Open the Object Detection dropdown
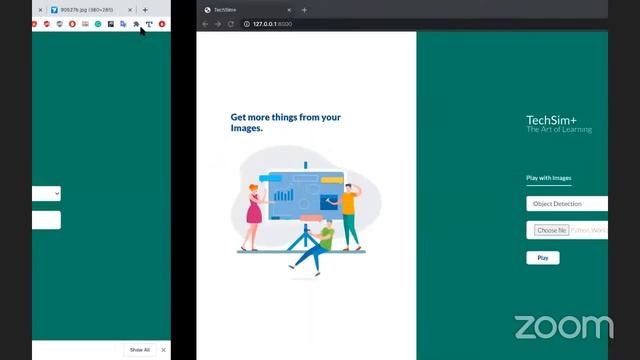The width and height of the screenshot is (640, 360). tap(567, 204)
